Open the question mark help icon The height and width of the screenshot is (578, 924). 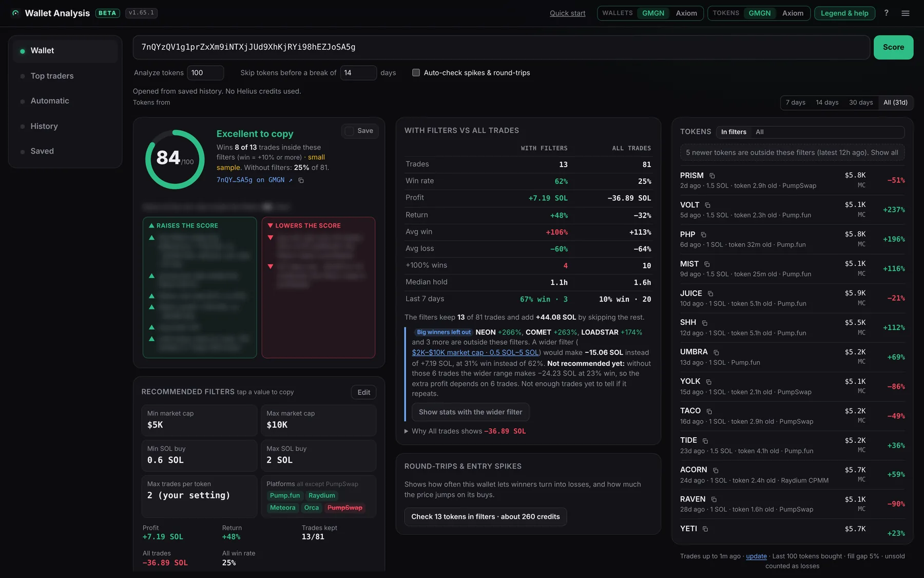(x=886, y=13)
